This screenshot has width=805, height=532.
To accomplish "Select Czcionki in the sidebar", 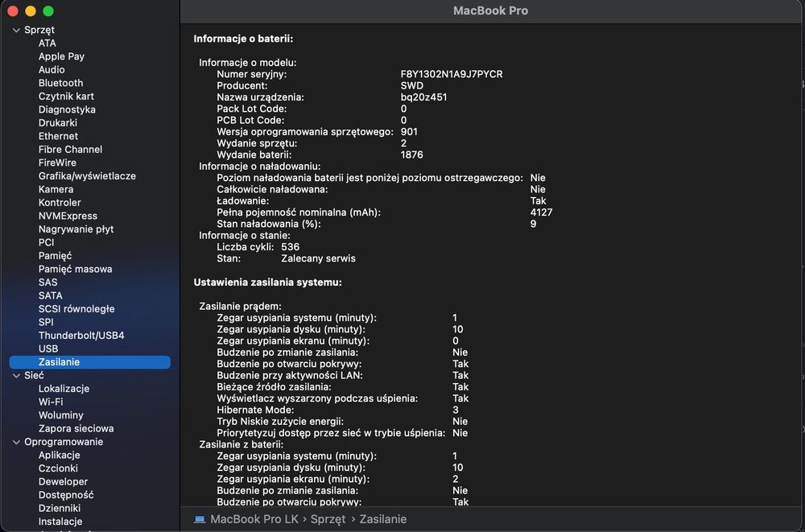I will click(x=58, y=468).
